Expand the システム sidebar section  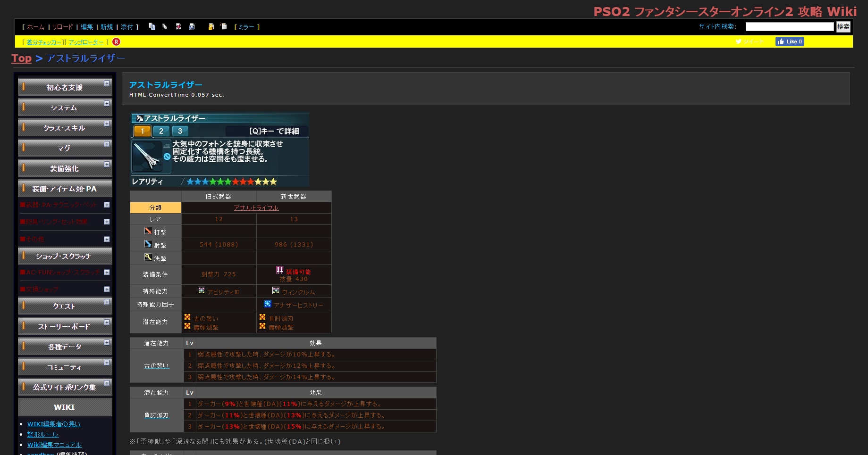(x=107, y=103)
